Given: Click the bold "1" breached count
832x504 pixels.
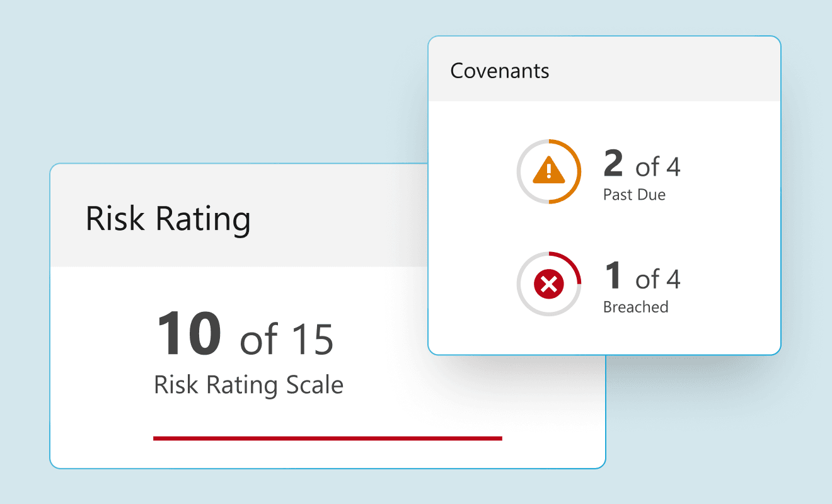Looking at the screenshot, I should click(x=613, y=276).
